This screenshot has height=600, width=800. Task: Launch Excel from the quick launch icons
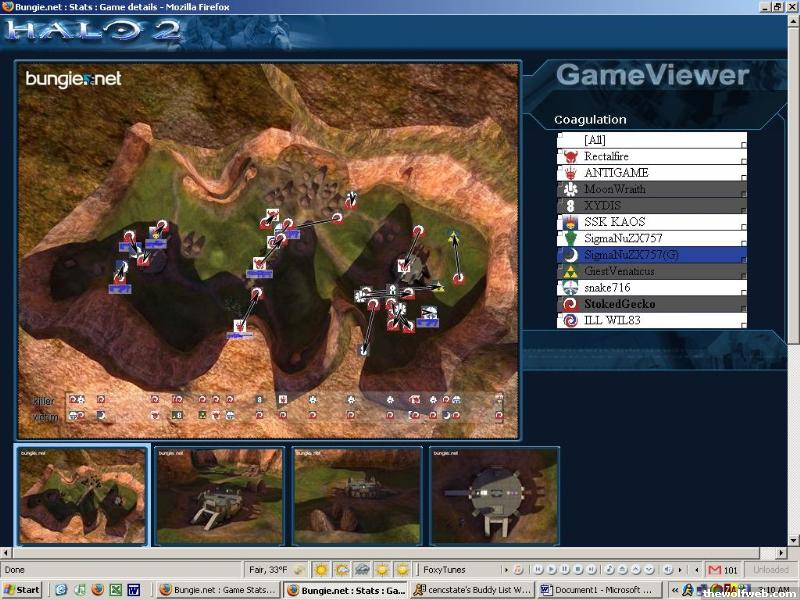(x=115, y=590)
